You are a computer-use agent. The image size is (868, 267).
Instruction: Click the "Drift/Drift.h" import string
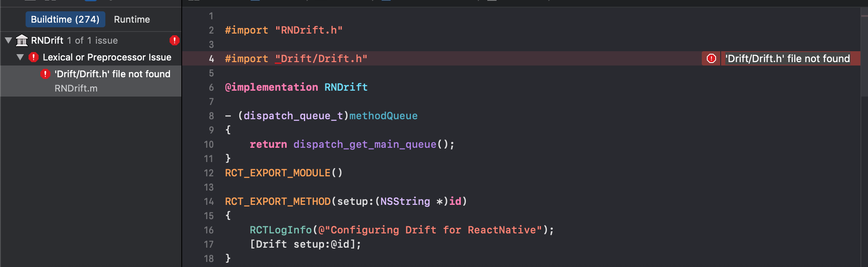point(321,59)
